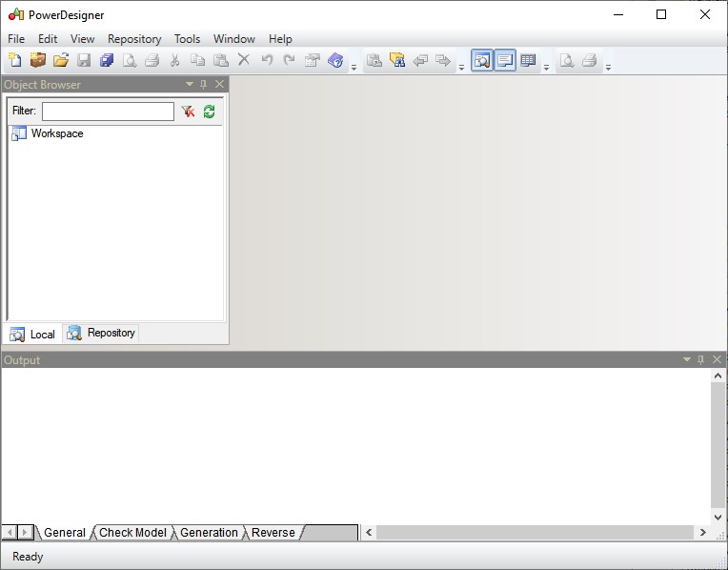The height and width of the screenshot is (570, 728).
Task: Click the Copy icon
Action: [198, 60]
